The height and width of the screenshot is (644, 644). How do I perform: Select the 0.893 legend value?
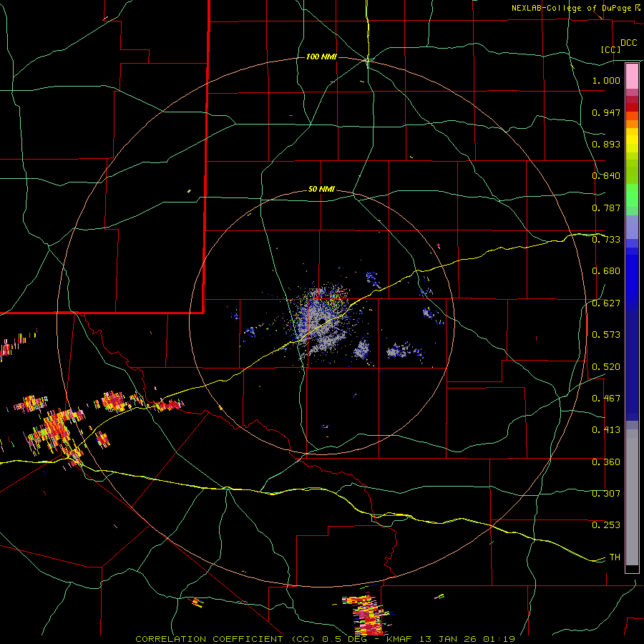coord(606,144)
